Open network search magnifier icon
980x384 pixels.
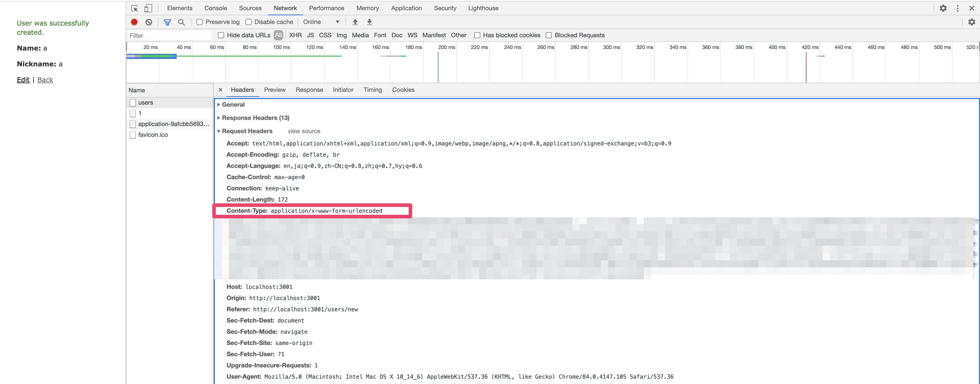[x=181, y=22]
